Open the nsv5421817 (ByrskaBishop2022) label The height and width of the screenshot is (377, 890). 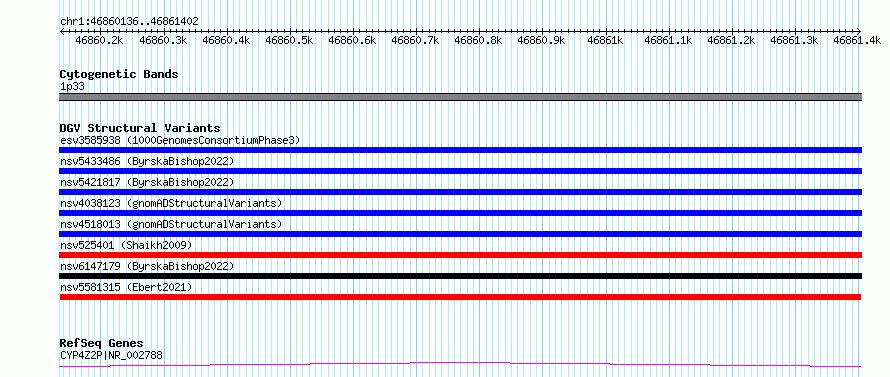click(x=147, y=182)
